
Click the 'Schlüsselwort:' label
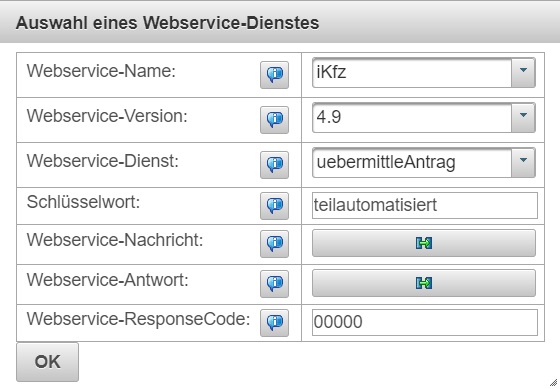pos(84,202)
